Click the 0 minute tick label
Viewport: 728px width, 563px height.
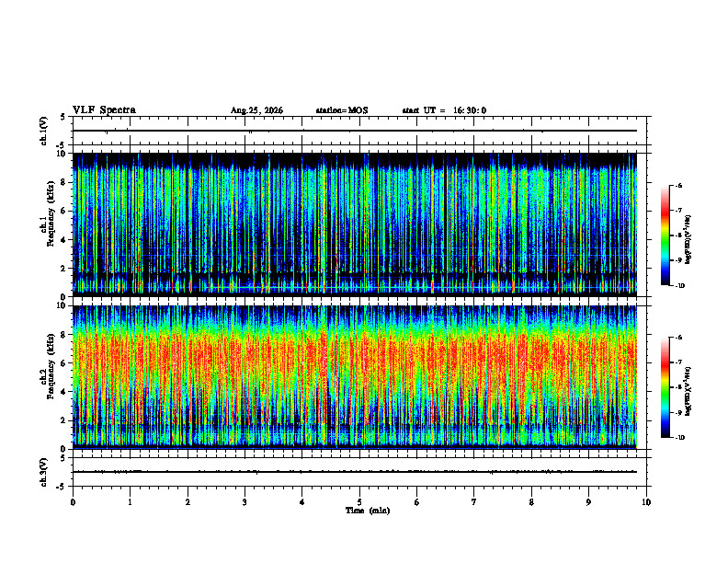pos(73,502)
